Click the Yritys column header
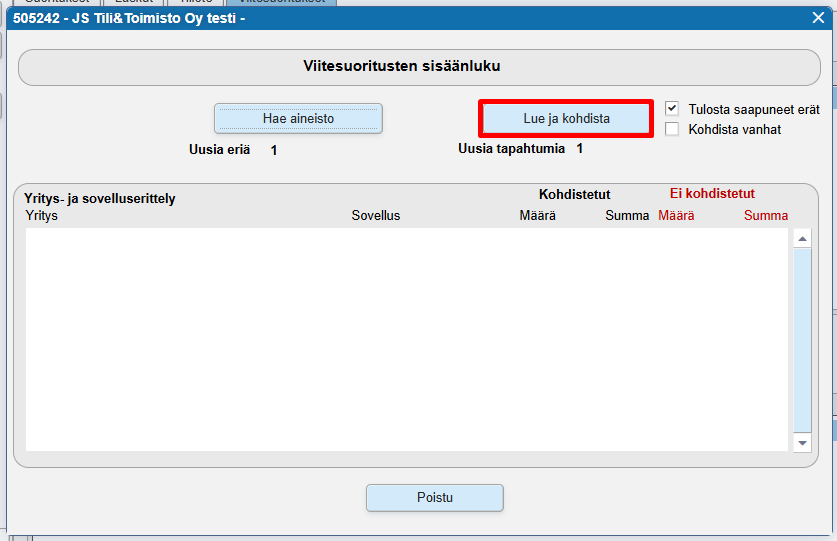837x541 pixels. click(42, 216)
